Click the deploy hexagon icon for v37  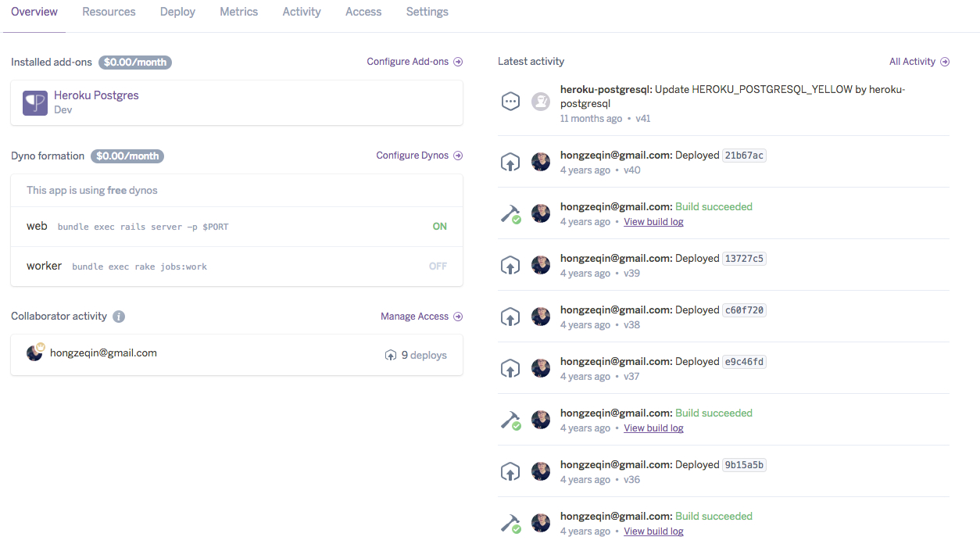click(510, 369)
